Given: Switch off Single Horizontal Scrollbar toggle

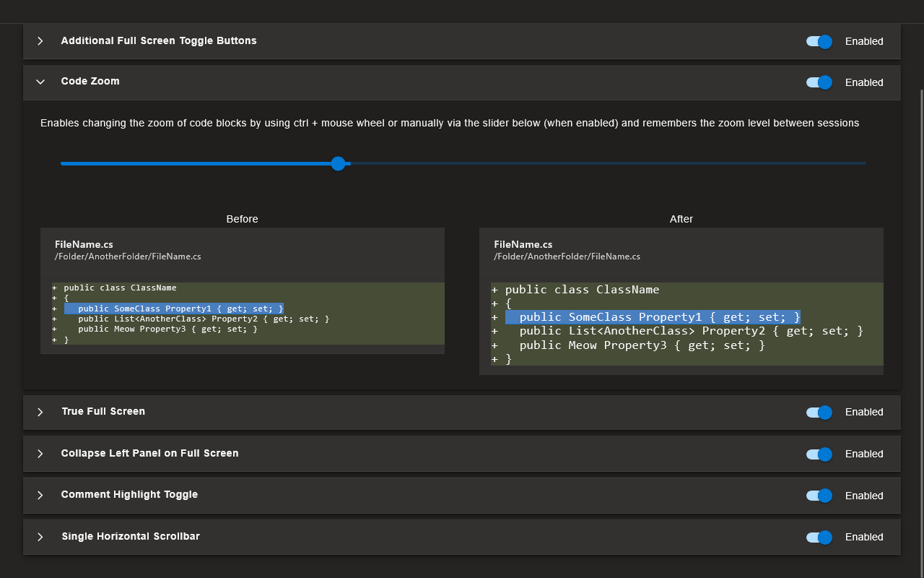Looking at the screenshot, I should click(x=819, y=537).
